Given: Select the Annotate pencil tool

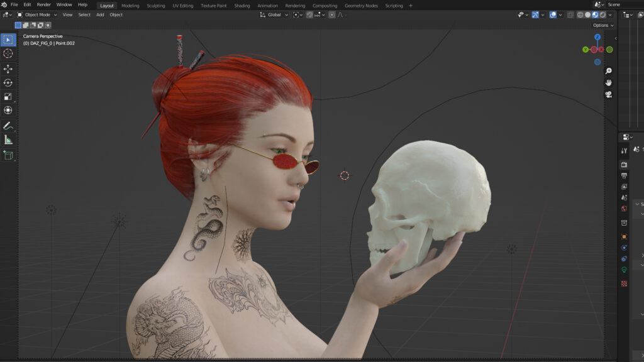Looking at the screenshot, I should [x=8, y=126].
